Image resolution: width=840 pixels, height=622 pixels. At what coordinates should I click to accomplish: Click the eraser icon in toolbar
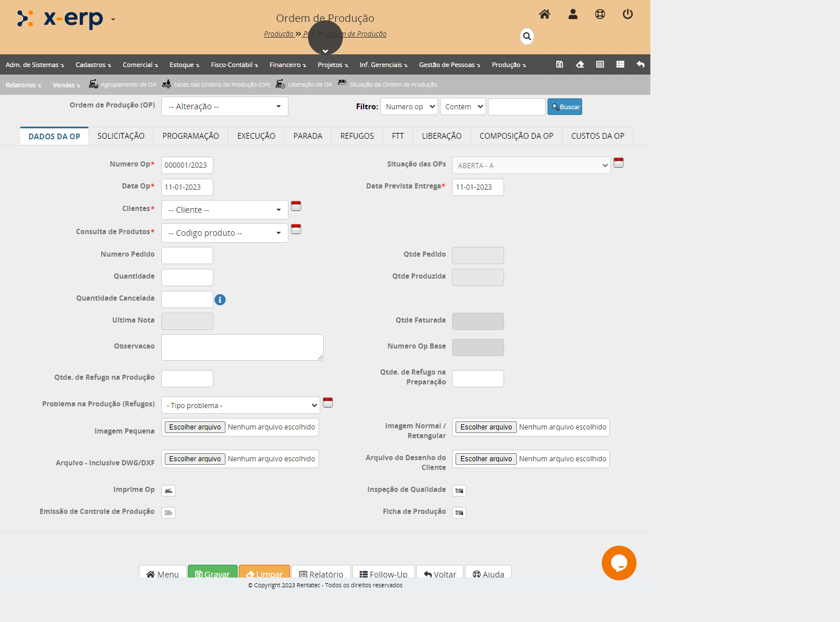pos(580,65)
